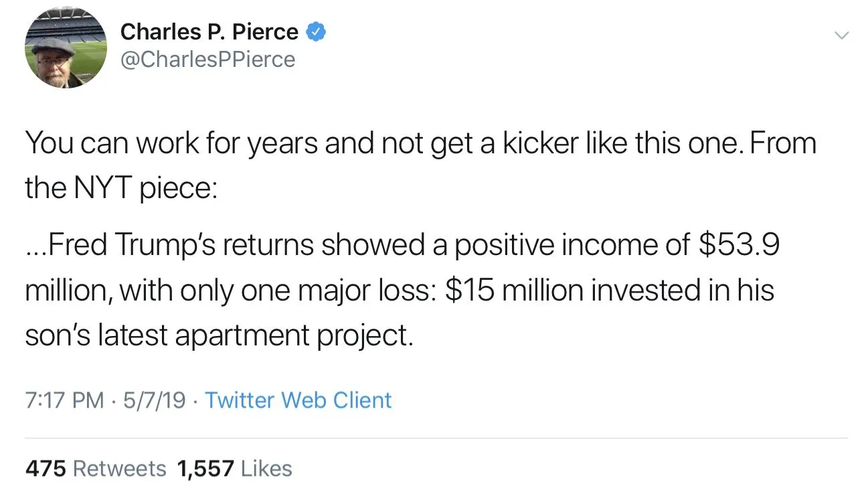The image size is (868, 494).
Task: Click the Twitter Web Client source link
Action: (x=298, y=400)
